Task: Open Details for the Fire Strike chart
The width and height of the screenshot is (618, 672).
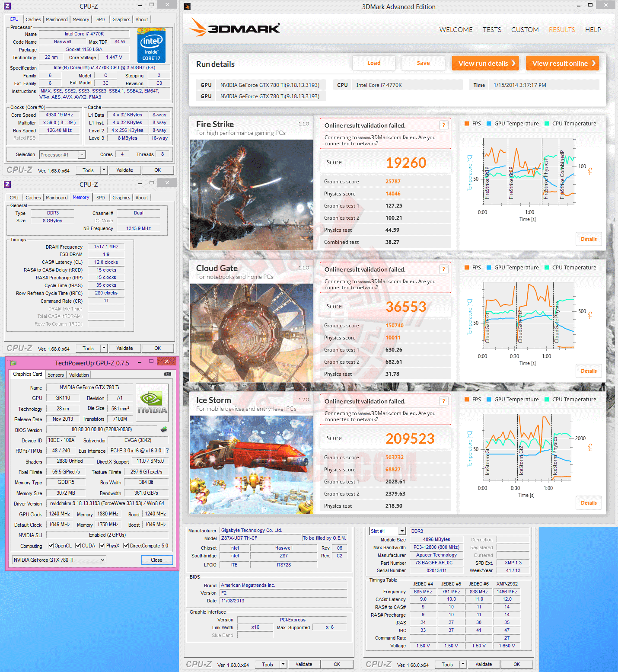Action: click(x=589, y=239)
